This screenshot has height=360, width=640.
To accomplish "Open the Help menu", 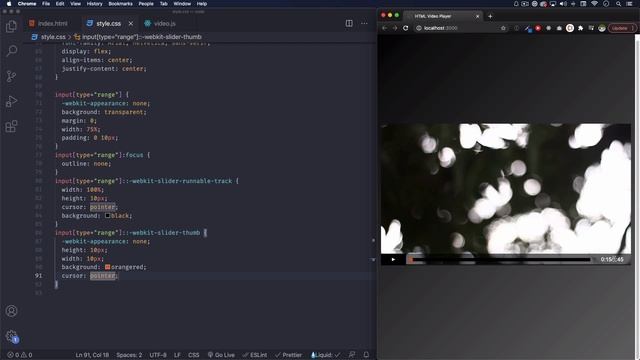I will click(202, 4).
